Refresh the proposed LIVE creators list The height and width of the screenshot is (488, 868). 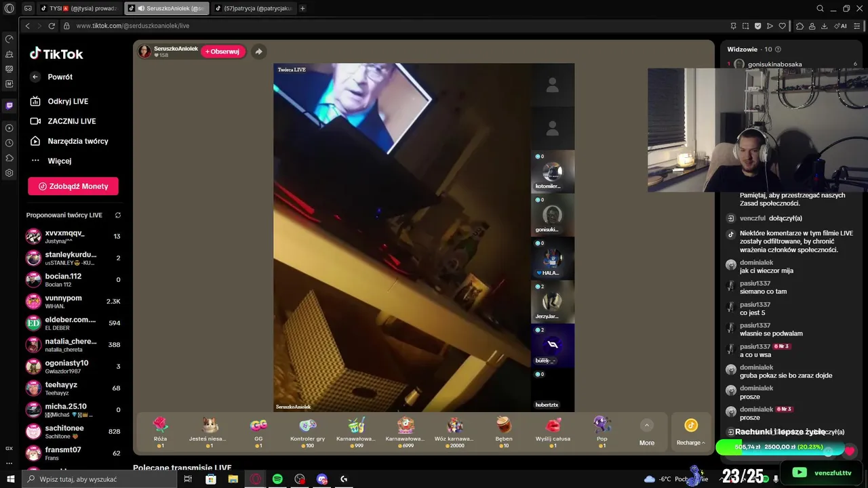point(118,215)
